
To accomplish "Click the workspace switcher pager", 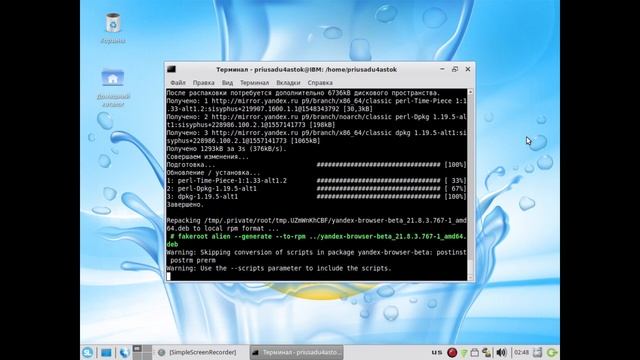I will point(142,352).
